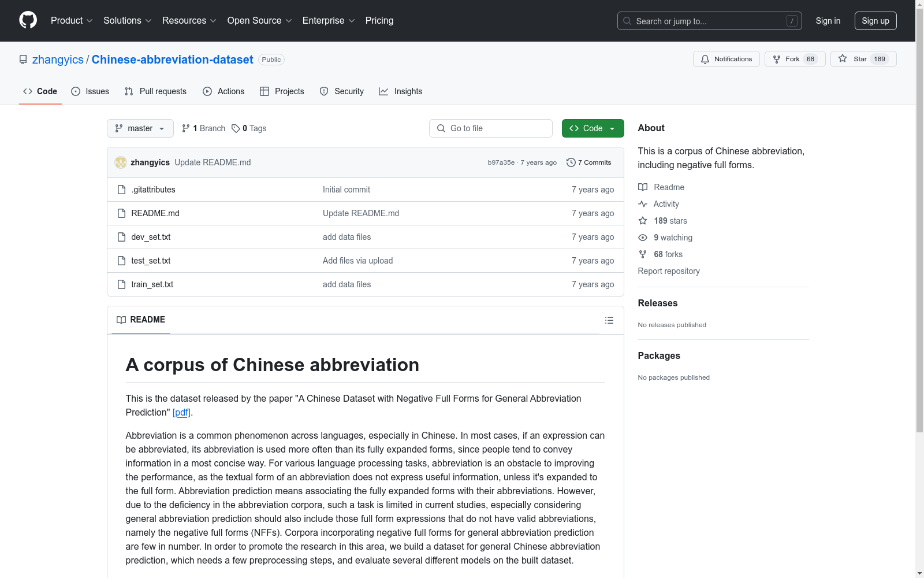The height and width of the screenshot is (578, 924).
Task: Click the Sign up button
Action: pos(875,21)
